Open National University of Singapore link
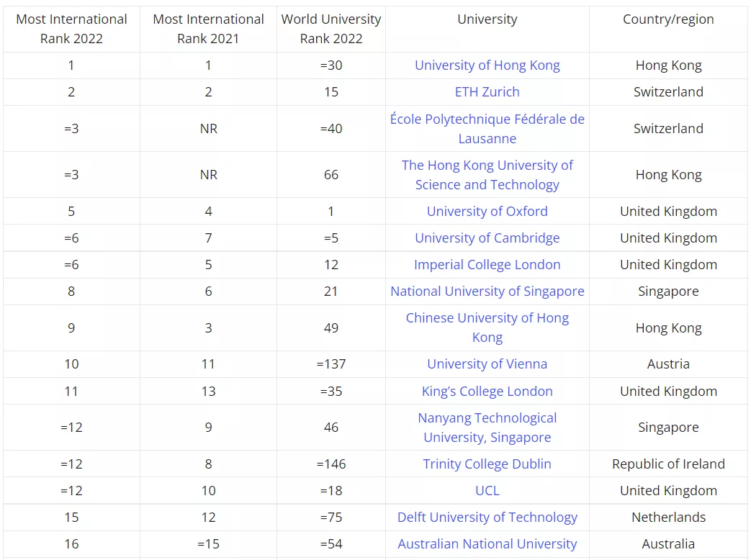The image size is (751, 560). tap(487, 291)
